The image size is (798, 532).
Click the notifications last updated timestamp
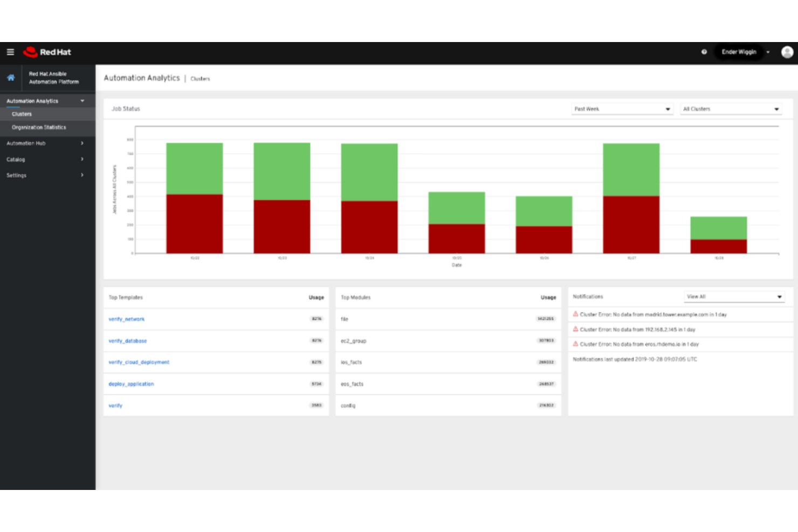[635, 359]
